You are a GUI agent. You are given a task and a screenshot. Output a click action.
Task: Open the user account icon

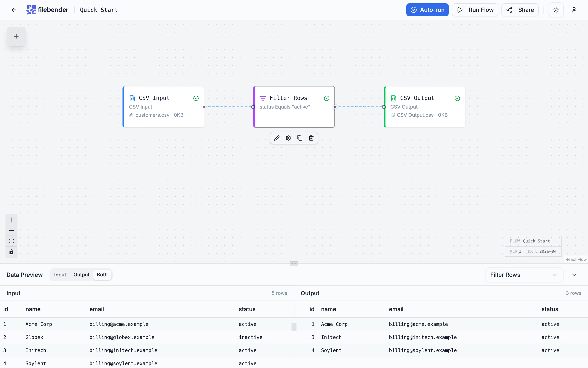(574, 10)
